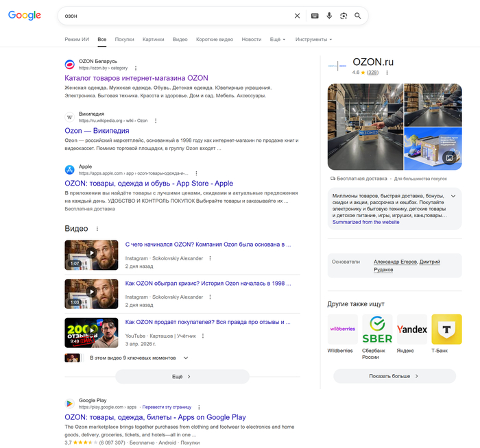
Task: Start voice search with microphone icon
Action: click(329, 16)
